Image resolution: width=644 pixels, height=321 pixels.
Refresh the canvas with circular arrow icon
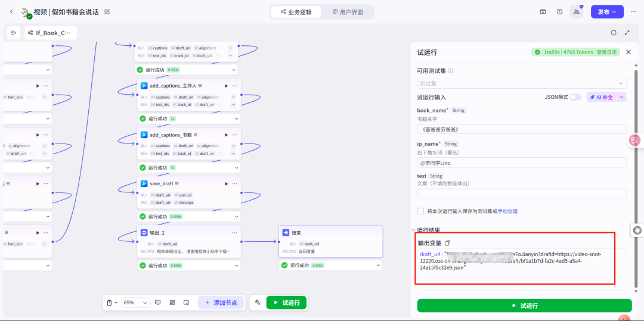point(614,33)
